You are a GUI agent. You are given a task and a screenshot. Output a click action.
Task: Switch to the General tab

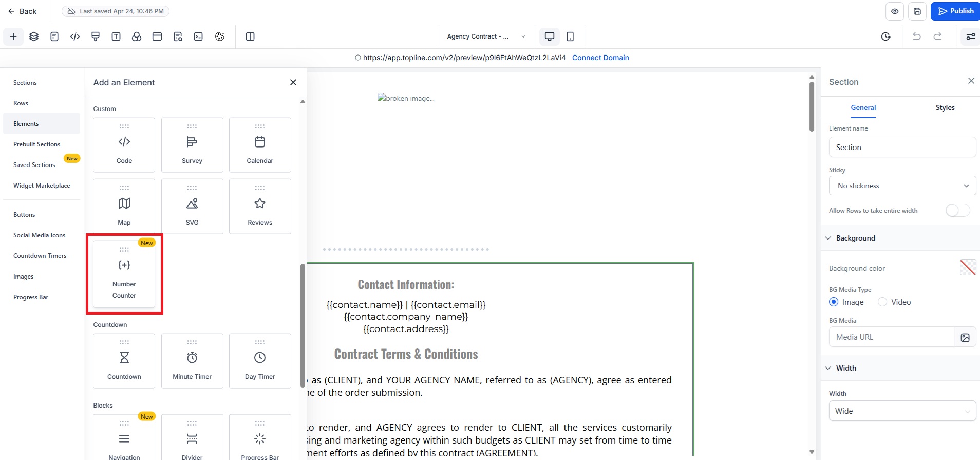(x=863, y=107)
